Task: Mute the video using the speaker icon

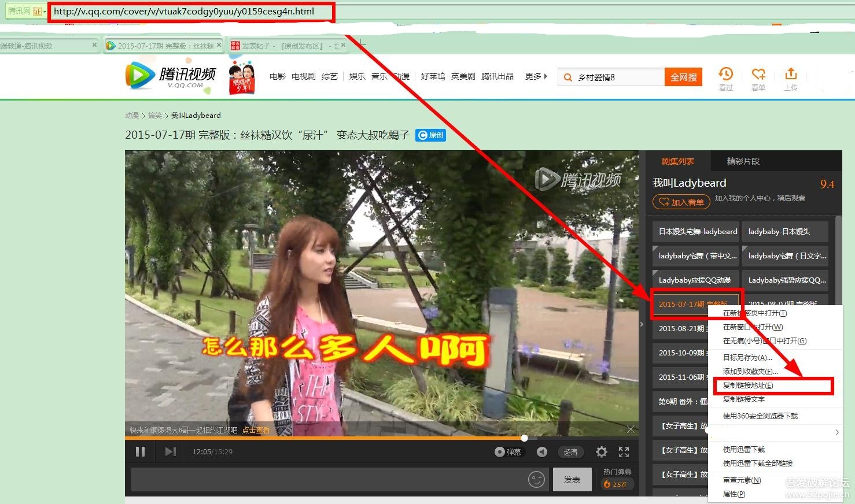Action: [541, 452]
